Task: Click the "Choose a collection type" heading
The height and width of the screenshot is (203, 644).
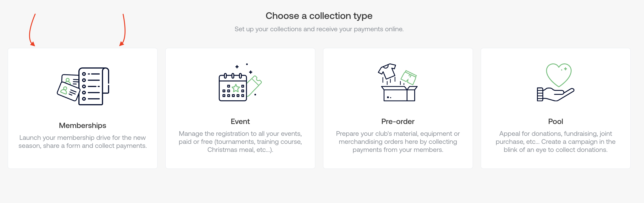Action: pyautogui.click(x=319, y=16)
